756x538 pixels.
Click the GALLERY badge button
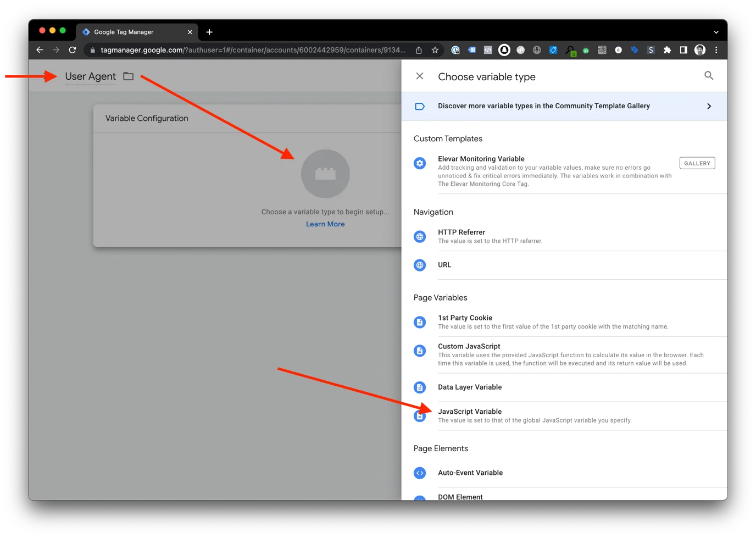tap(697, 163)
